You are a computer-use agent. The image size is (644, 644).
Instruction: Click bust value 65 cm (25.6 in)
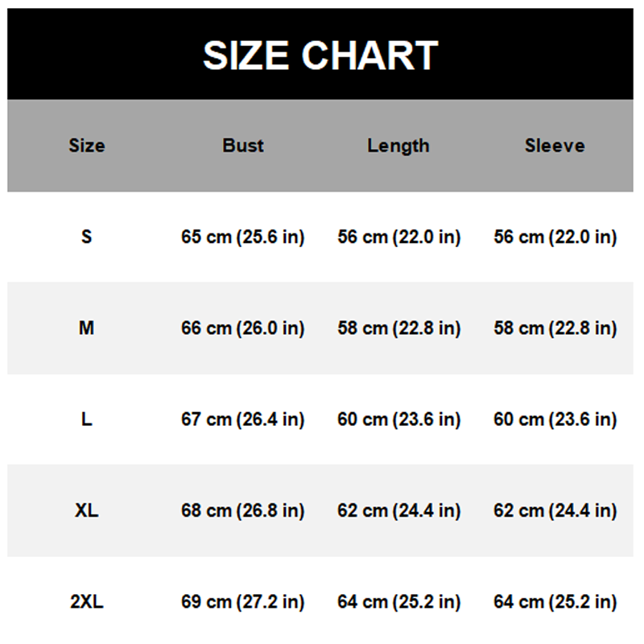[x=243, y=237]
